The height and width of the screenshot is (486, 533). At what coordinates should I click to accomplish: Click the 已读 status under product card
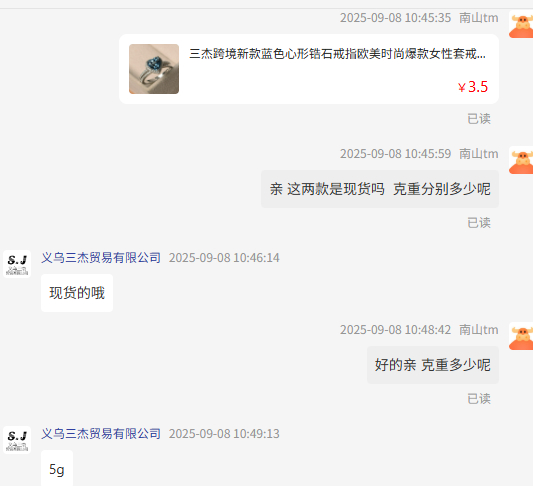(x=479, y=119)
